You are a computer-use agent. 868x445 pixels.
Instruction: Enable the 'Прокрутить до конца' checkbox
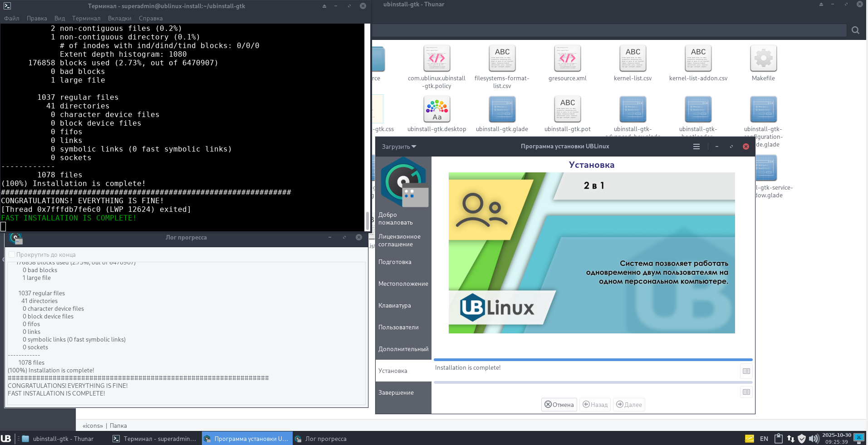pyautogui.click(x=12, y=255)
